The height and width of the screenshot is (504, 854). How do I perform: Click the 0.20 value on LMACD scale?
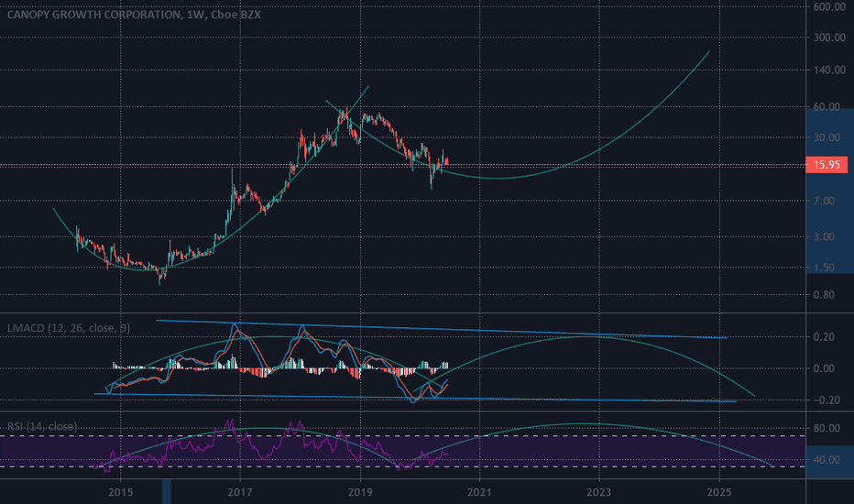824,336
